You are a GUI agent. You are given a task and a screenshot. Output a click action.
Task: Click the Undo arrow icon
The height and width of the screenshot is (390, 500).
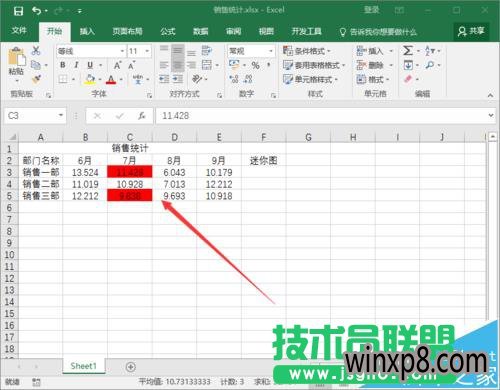36,11
